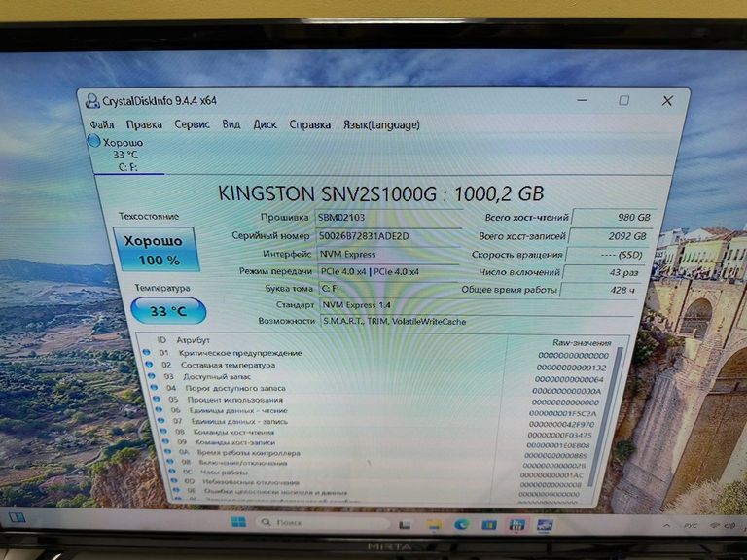Screen dimensions: 747x560
Task: Open the Диск menu
Action: (x=265, y=124)
